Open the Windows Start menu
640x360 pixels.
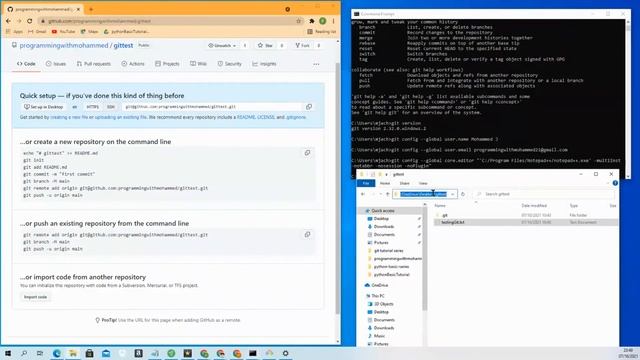[x=8, y=353]
